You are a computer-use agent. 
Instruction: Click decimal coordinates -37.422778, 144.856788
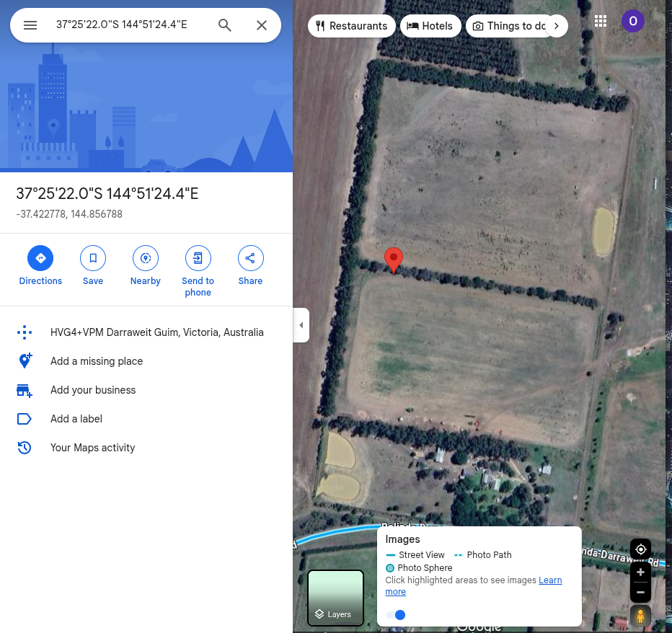[x=69, y=214]
